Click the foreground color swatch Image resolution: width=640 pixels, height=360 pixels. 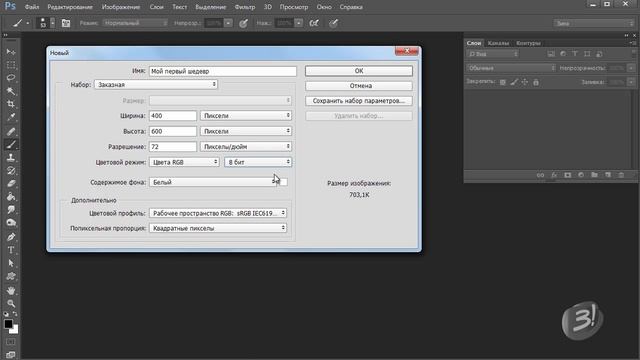[8, 324]
